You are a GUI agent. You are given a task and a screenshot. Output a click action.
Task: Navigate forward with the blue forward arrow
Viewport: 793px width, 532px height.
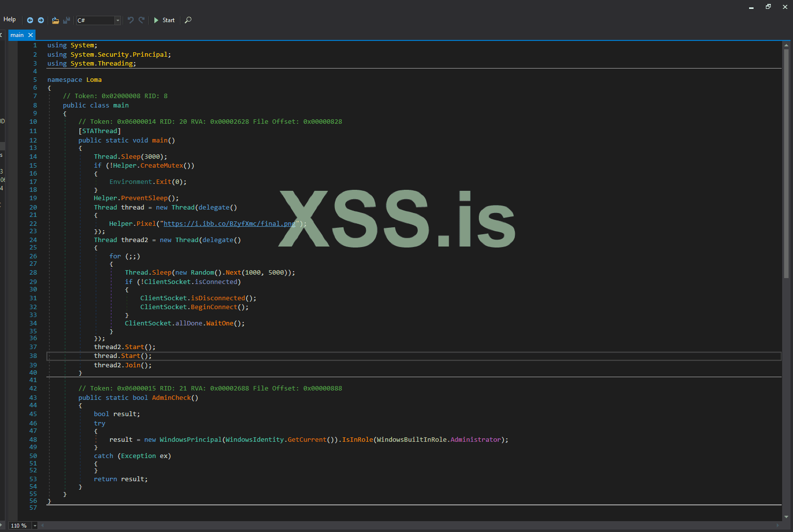pyautogui.click(x=41, y=20)
